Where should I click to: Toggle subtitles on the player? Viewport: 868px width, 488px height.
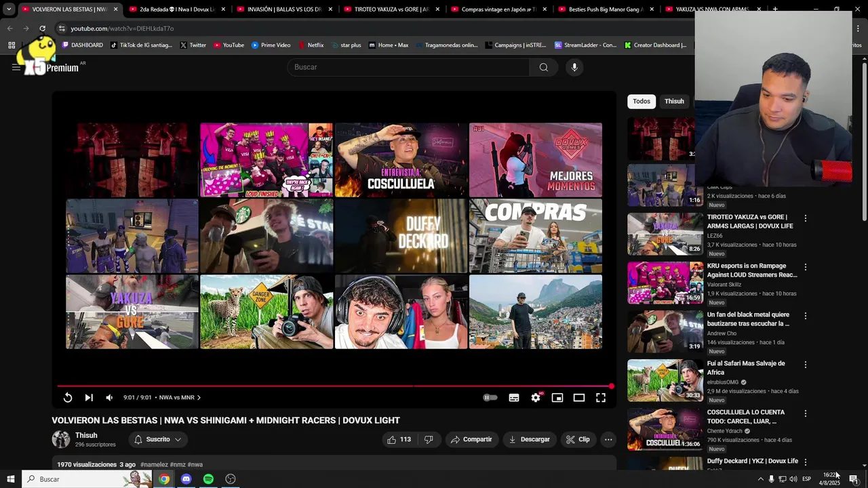pos(514,398)
